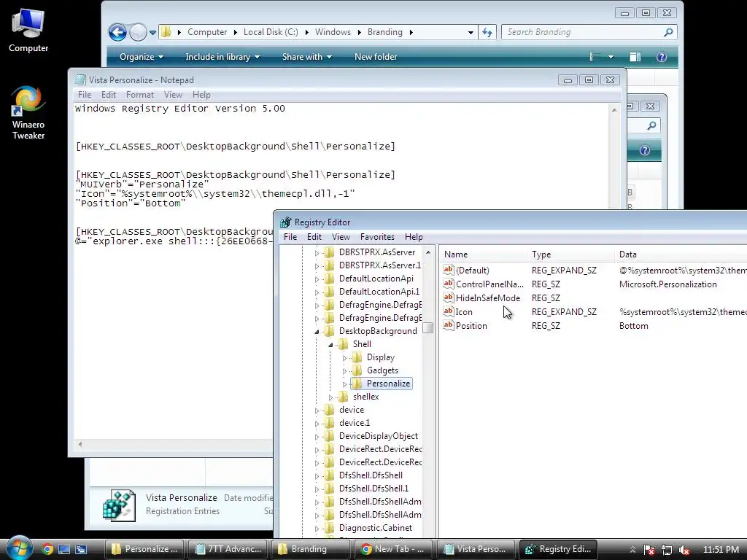Open the Organize dropdown in Explorer

coord(141,57)
